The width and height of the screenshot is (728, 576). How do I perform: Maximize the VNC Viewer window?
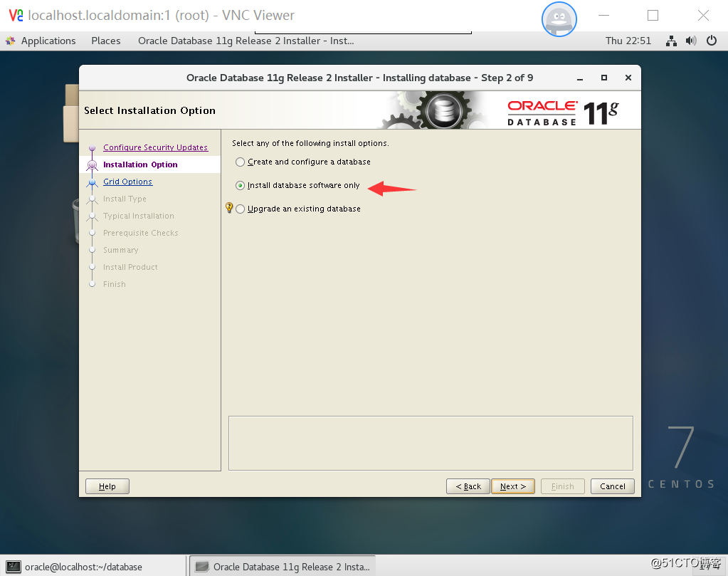tap(653, 16)
